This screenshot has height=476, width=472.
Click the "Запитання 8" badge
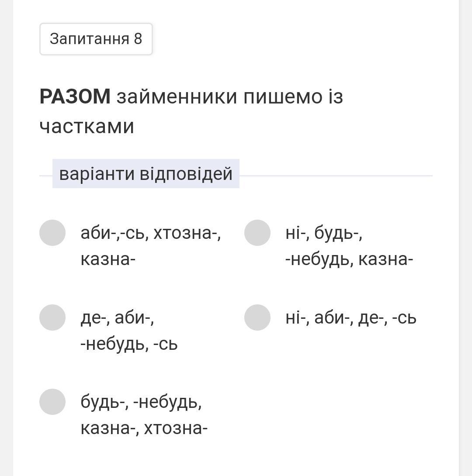[x=96, y=39]
